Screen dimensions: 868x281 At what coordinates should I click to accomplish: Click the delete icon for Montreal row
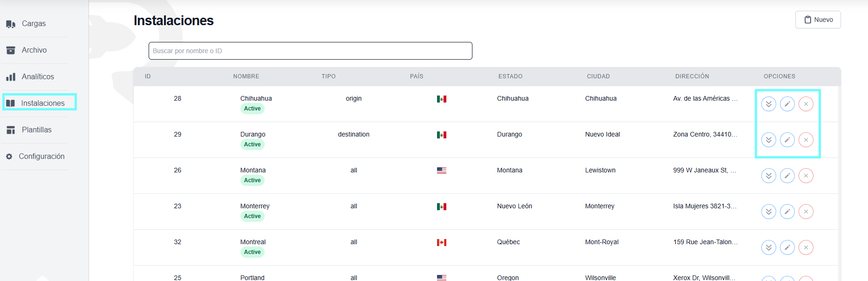point(806,247)
